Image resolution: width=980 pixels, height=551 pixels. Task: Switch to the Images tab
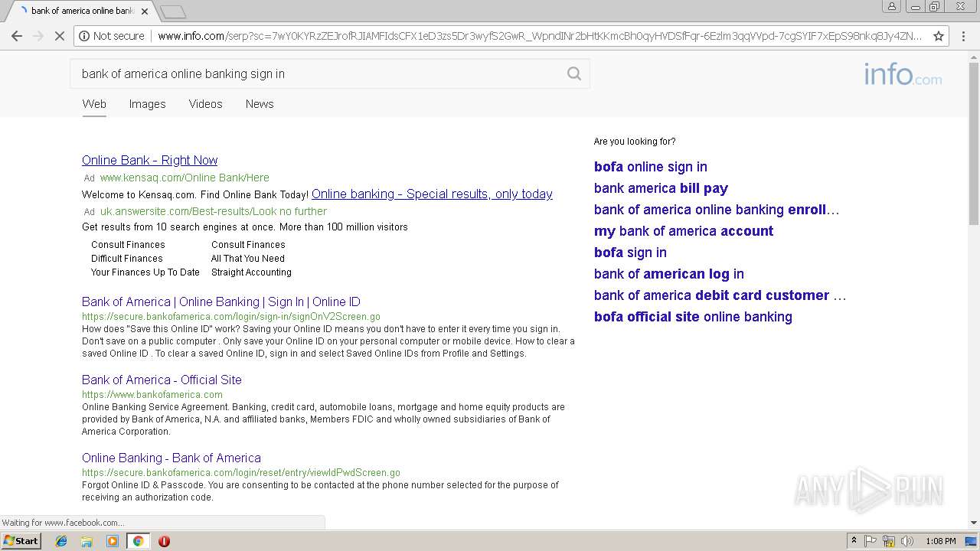click(x=147, y=104)
